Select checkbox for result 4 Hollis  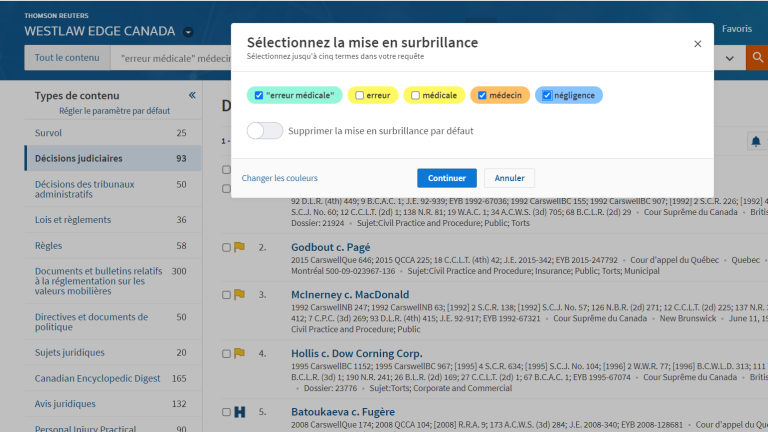226,354
